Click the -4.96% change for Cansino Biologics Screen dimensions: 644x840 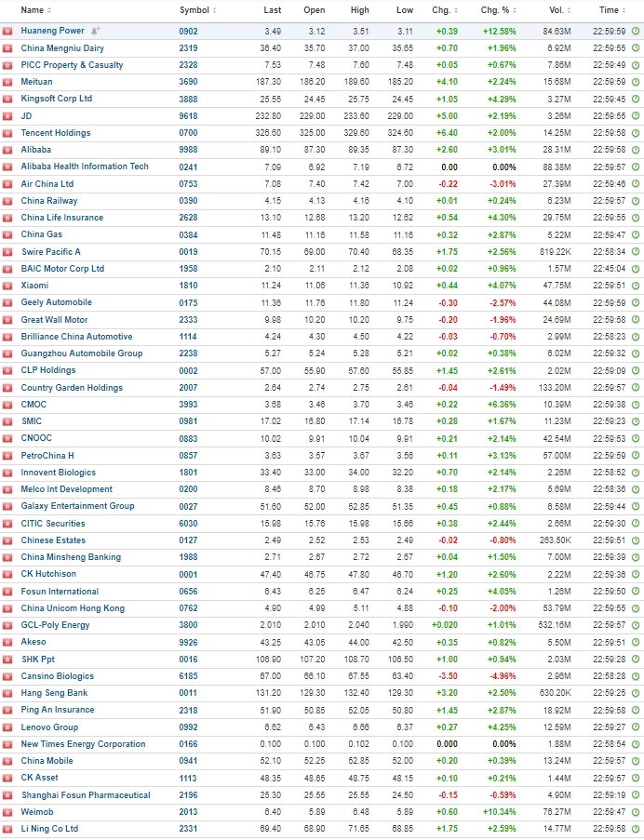point(503,676)
